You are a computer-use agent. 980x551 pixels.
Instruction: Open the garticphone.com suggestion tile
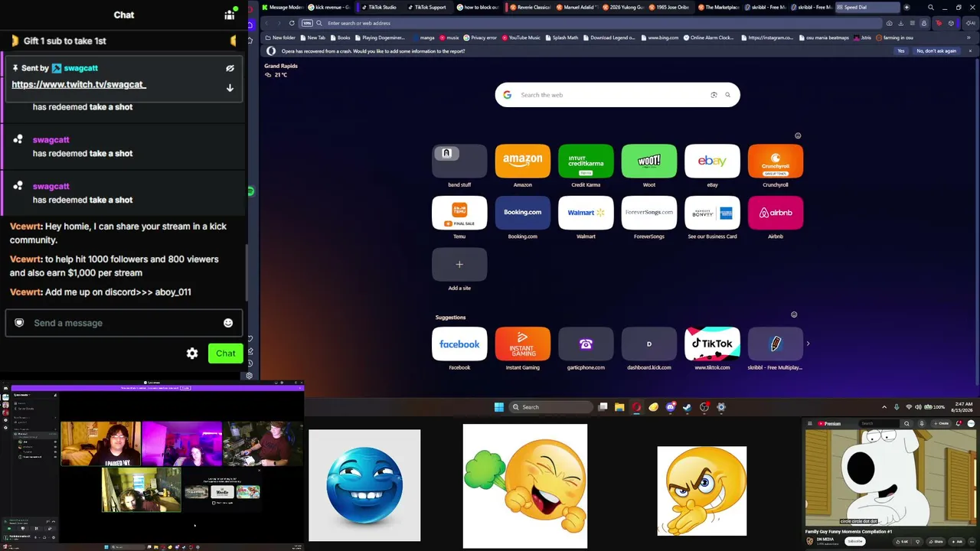point(586,344)
